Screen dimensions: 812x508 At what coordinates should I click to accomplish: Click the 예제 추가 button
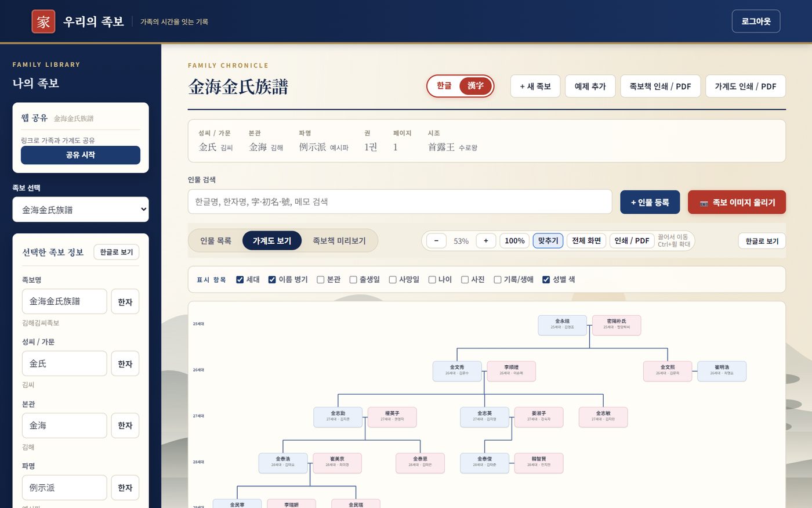tap(590, 87)
